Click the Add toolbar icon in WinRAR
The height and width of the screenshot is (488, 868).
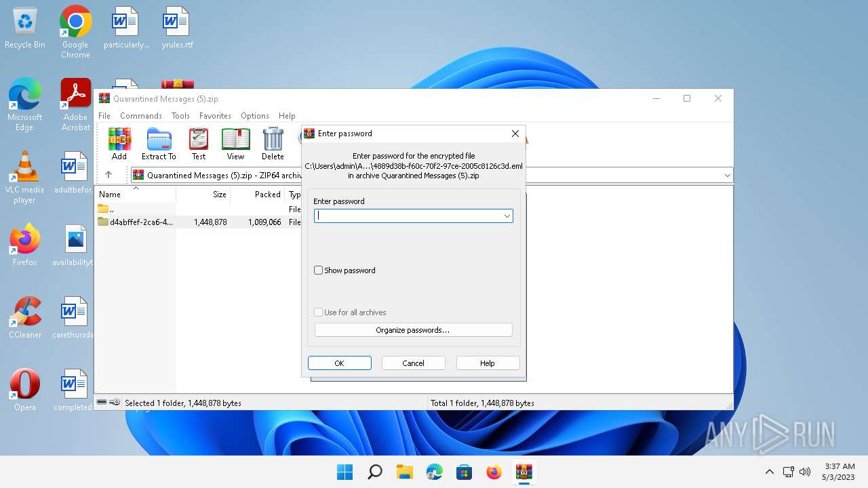point(119,144)
